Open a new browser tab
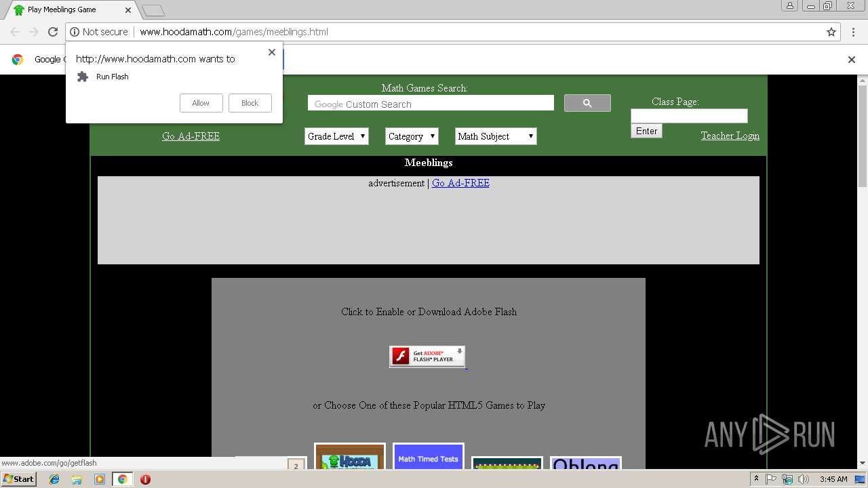 click(x=153, y=10)
